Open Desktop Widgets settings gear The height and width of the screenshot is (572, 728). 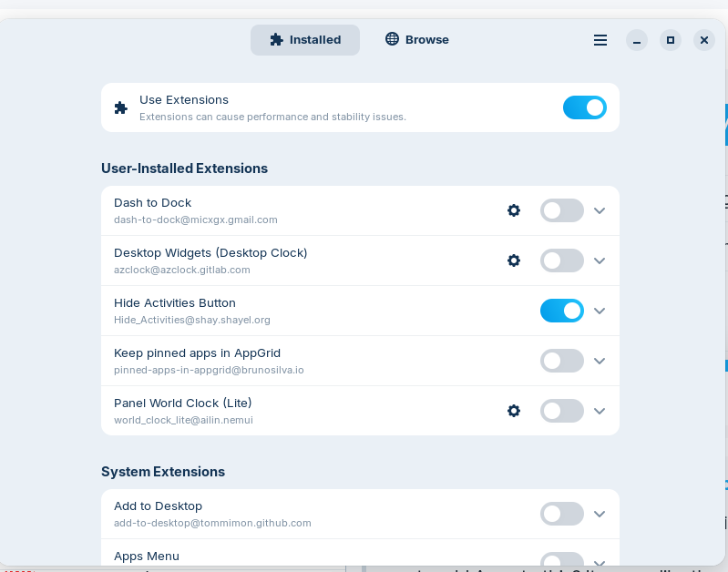[x=514, y=260]
